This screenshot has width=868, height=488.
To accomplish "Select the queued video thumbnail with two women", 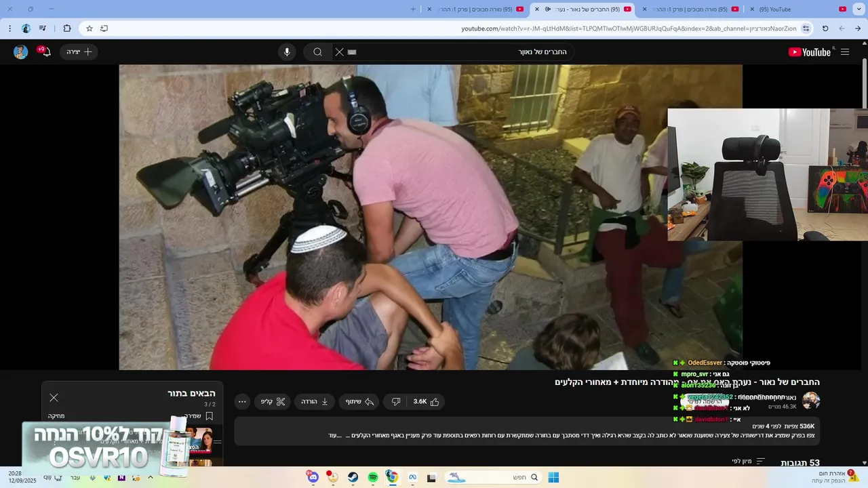I will click(x=201, y=441).
